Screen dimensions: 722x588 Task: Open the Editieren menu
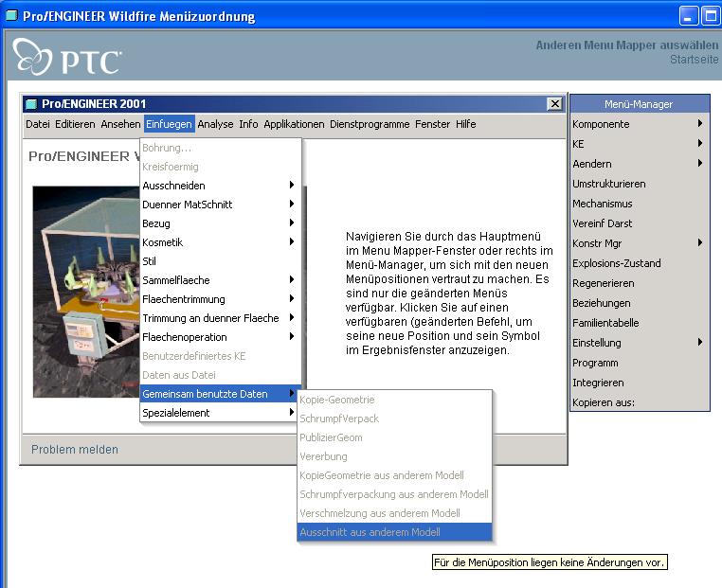pos(75,124)
